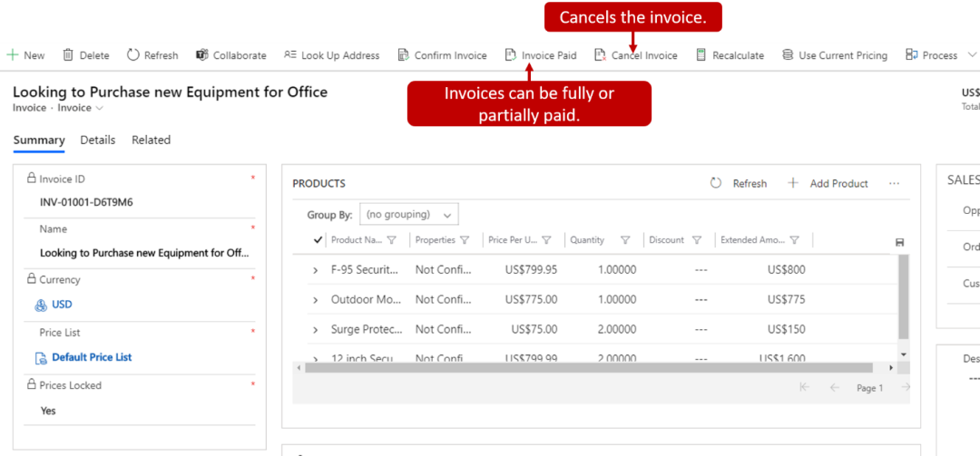Toggle the select-all checkmark in products grid
Viewport: 980px width, 456px height.
318,240
